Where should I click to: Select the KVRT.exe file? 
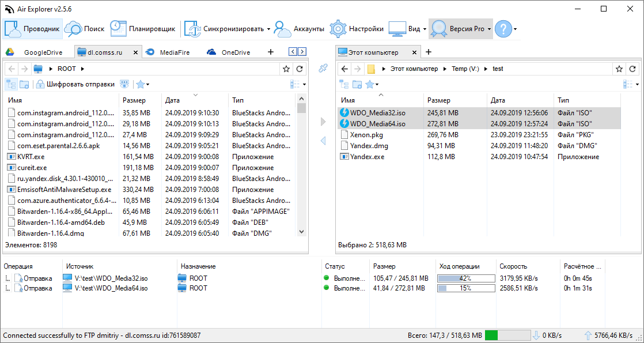tap(31, 157)
